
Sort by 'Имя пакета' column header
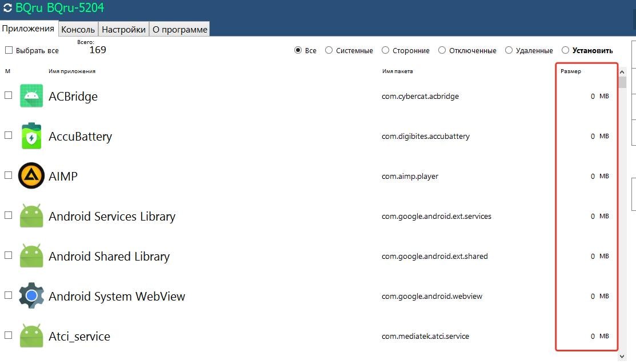tap(398, 71)
